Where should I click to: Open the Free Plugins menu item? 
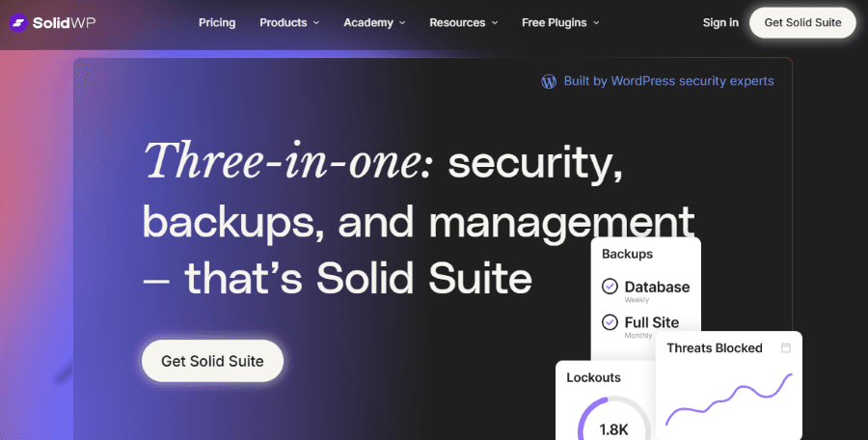(x=555, y=23)
